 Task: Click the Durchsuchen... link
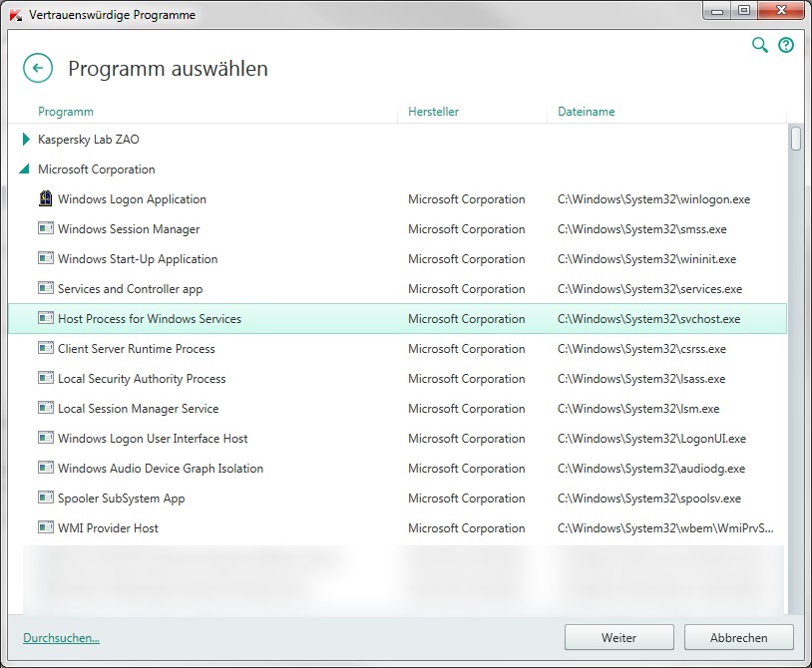(x=61, y=638)
